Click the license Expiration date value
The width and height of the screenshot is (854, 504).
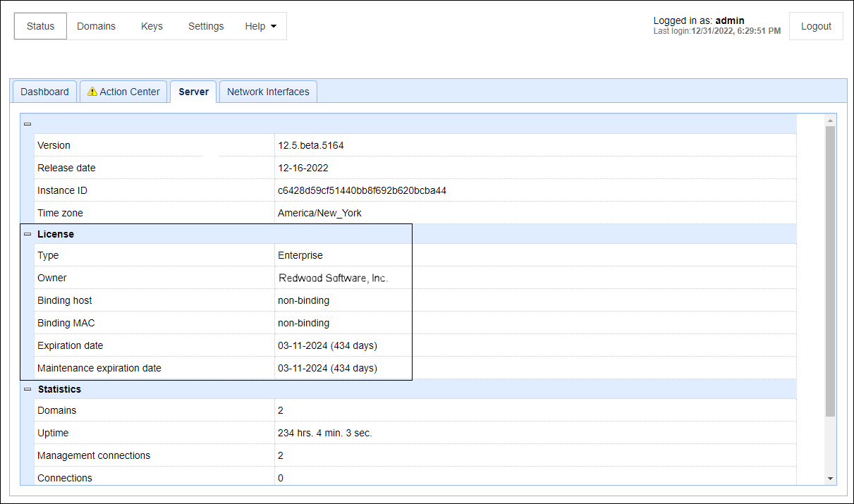click(327, 345)
